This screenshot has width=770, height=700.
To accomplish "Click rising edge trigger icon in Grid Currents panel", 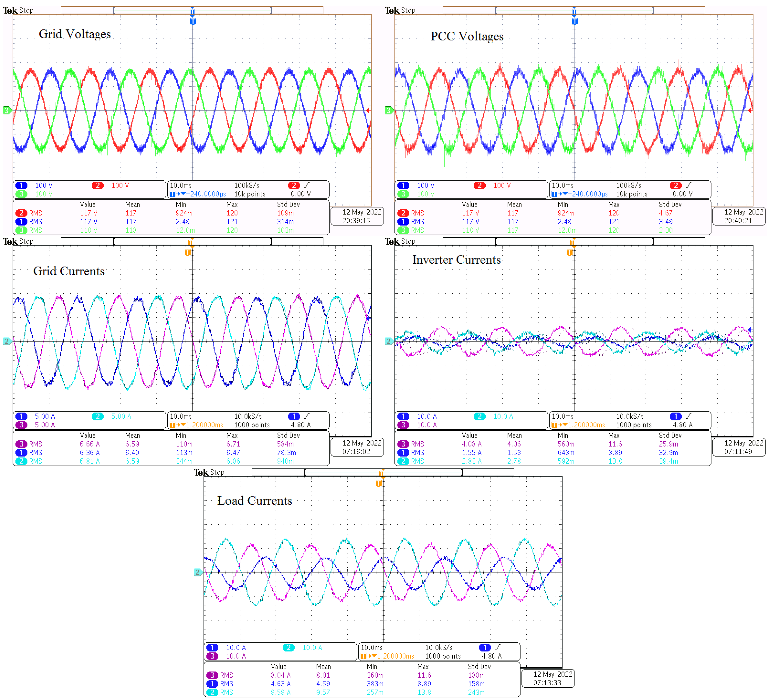I will 307,416.
